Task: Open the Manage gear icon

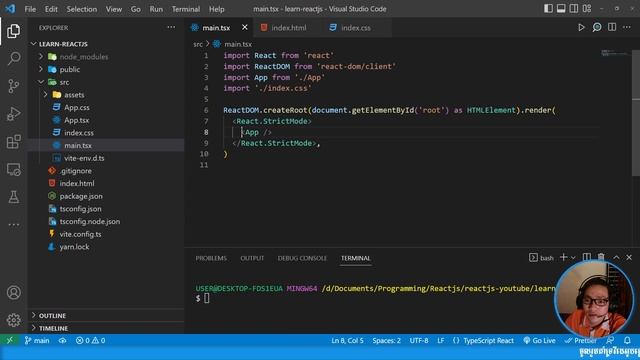Action: click(13, 320)
